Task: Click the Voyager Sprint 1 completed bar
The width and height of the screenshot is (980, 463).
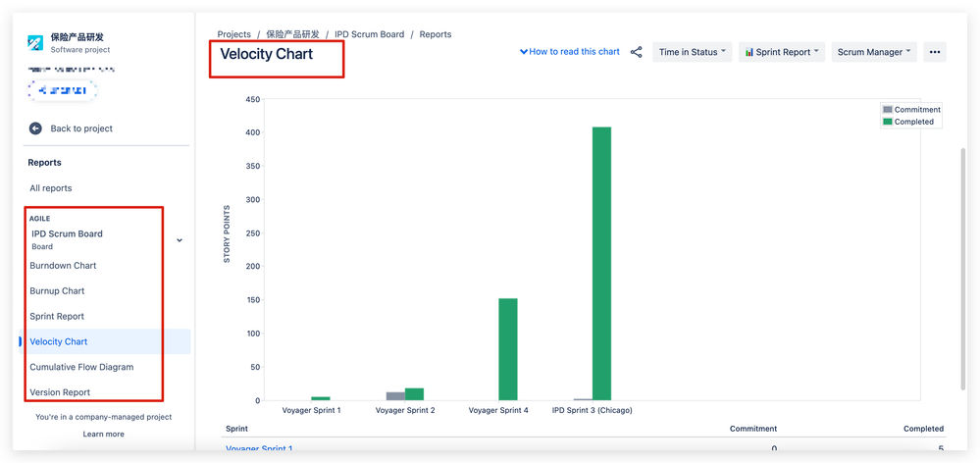Action: point(321,398)
